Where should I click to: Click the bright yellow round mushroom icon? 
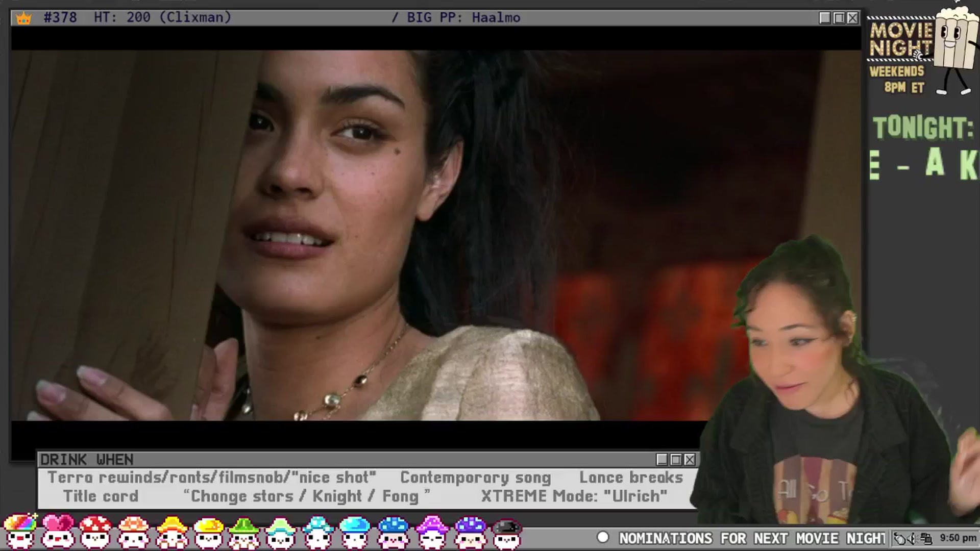pos(208,532)
